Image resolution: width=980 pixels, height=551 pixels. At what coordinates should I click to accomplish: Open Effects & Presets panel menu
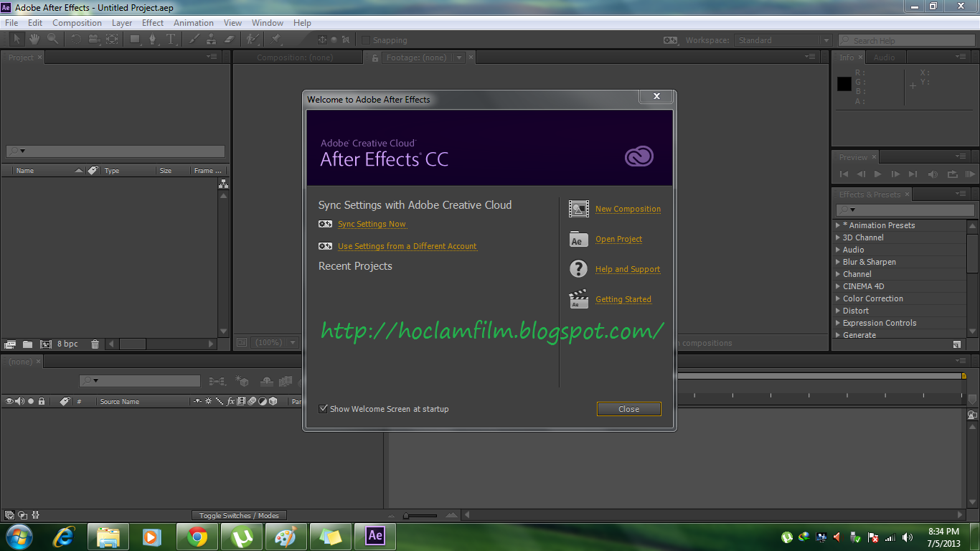[x=961, y=194]
